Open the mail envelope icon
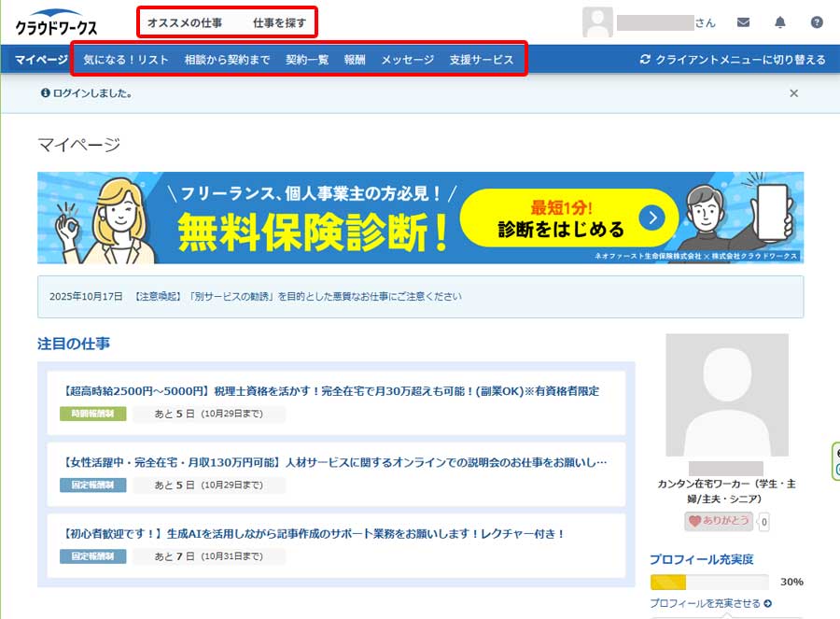Screen dimensions: 840x619 pyautogui.click(x=743, y=22)
